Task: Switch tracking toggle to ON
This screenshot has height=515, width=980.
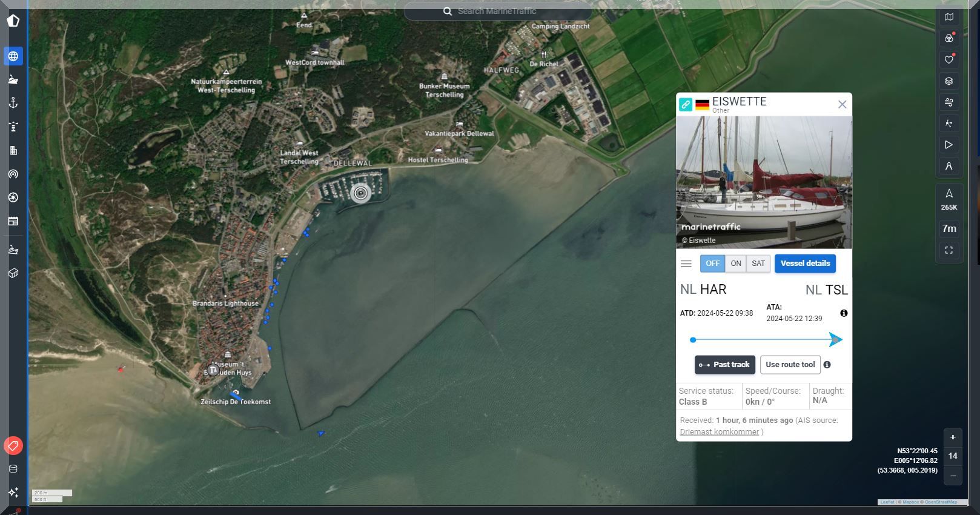Action: pyautogui.click(x=735, y=264)
